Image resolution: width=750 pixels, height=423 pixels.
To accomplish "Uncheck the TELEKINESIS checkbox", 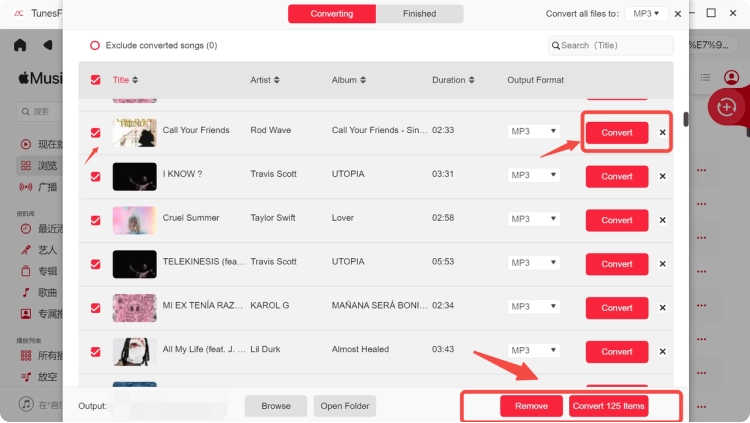I will point(96,264).
